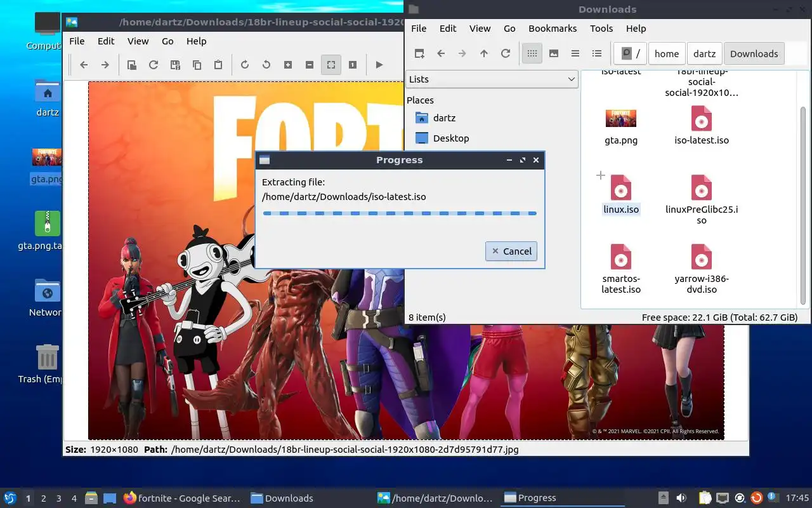This screenshot has width=812, height=508.
Task: Select gta.png file in Downloads
Action: [x=621, y=127]
